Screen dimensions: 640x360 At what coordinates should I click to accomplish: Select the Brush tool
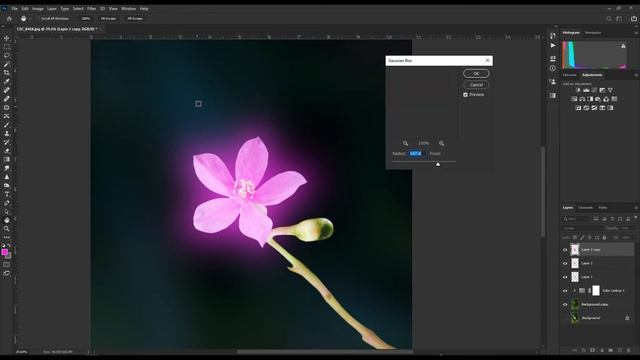tap(7, 125)
